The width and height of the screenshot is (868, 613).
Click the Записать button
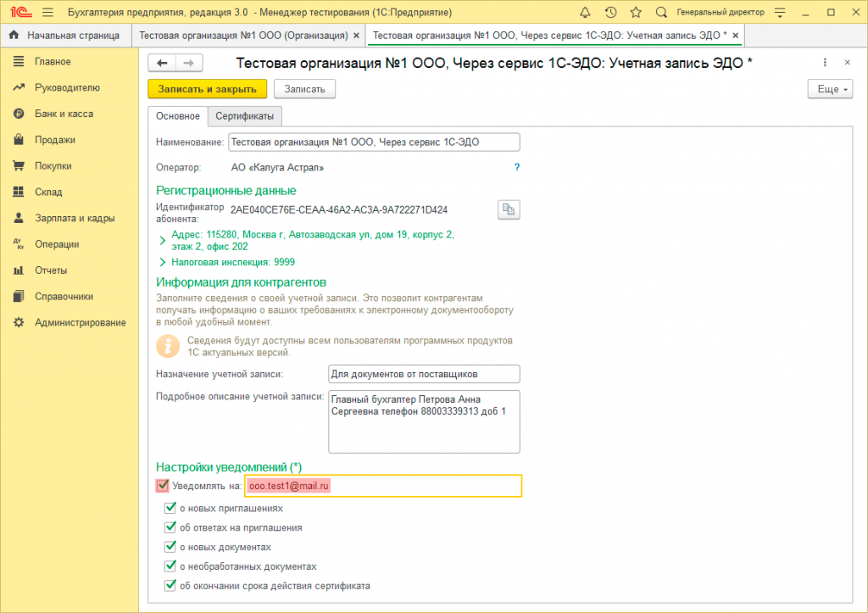(x=304, y=89)
